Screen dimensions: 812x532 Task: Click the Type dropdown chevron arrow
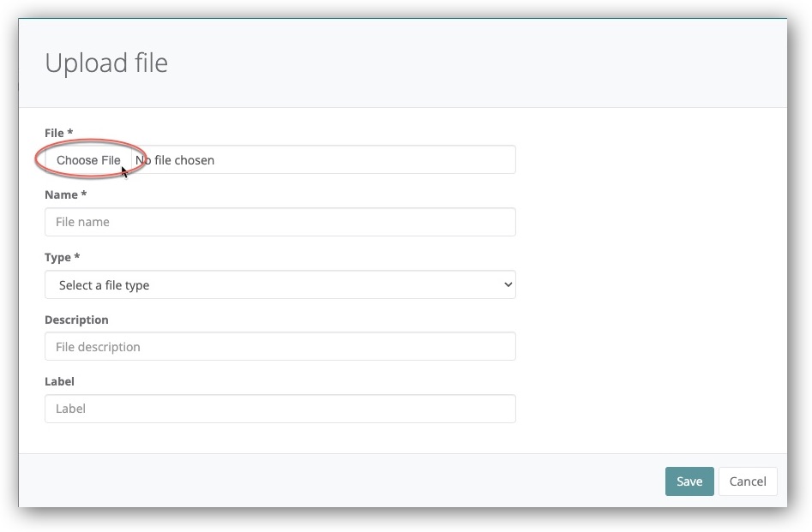pyautogui.click(x=508, y=285)
